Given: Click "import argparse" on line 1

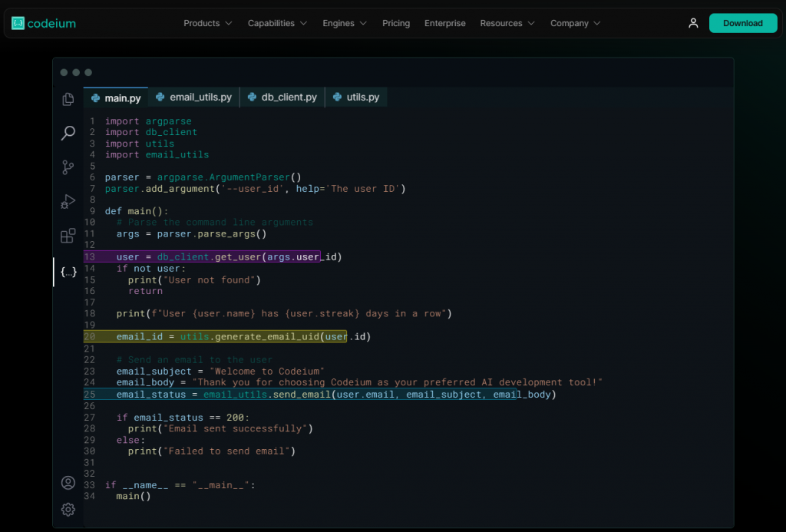Looking at the screenshot, I should [x=148, y=121].
